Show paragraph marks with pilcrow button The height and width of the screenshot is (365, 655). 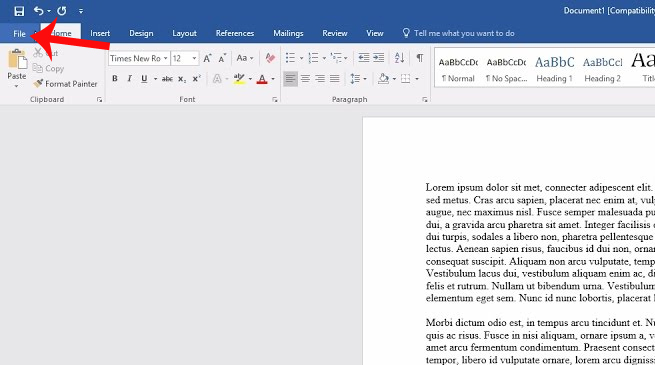[x=420, y=58]
